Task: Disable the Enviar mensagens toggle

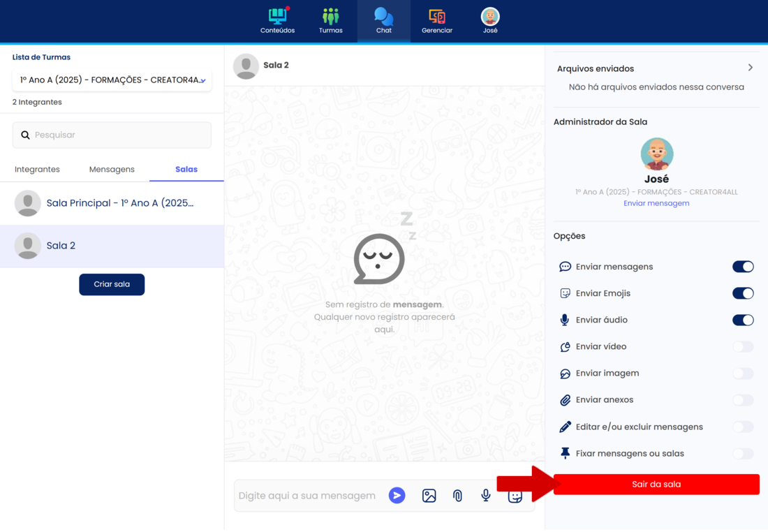Action: click(x=742, y=267)
